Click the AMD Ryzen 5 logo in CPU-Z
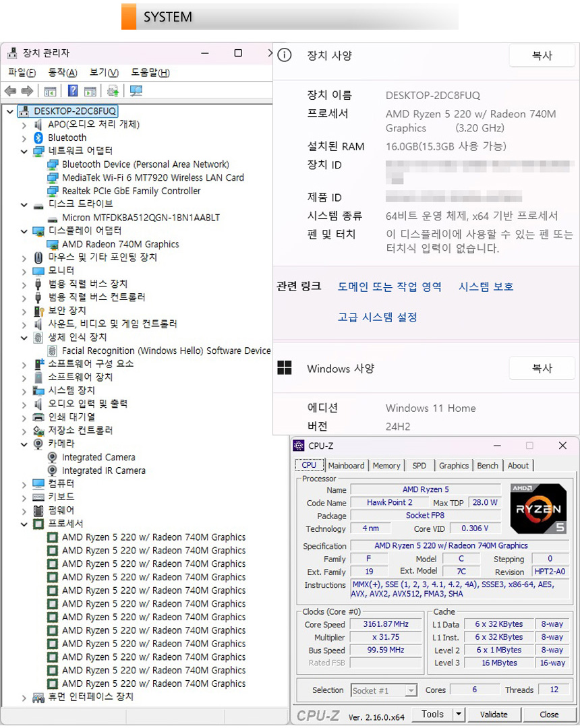 pyautogui.click(x=538, y=509)
